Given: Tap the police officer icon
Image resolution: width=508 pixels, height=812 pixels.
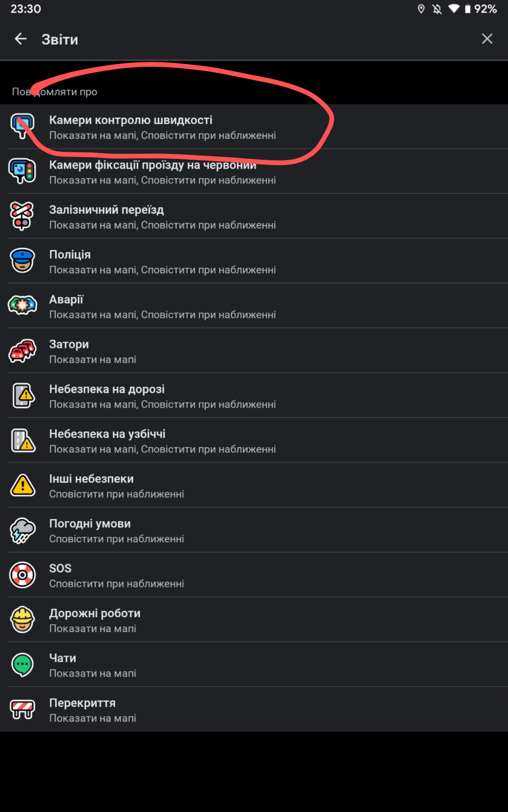Looking at the screenshot, I should 22,260.
